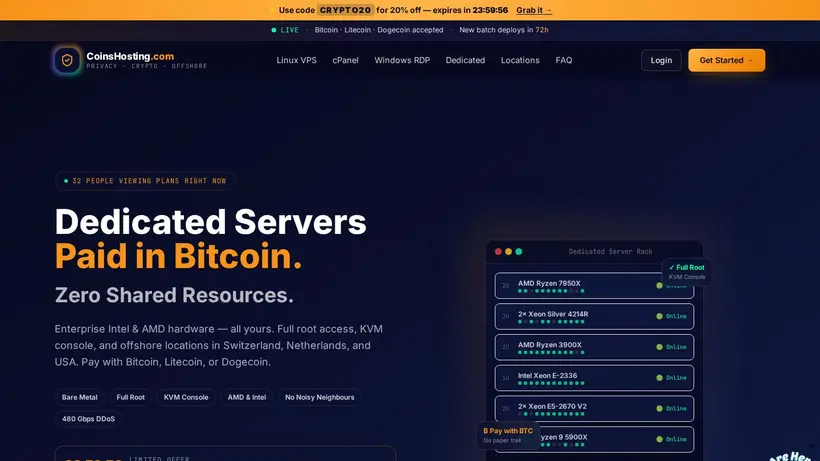The width and height of the screenshot is (820, 461).
Task: Click the Zero Shared Resources subheading
Action: 174,295
